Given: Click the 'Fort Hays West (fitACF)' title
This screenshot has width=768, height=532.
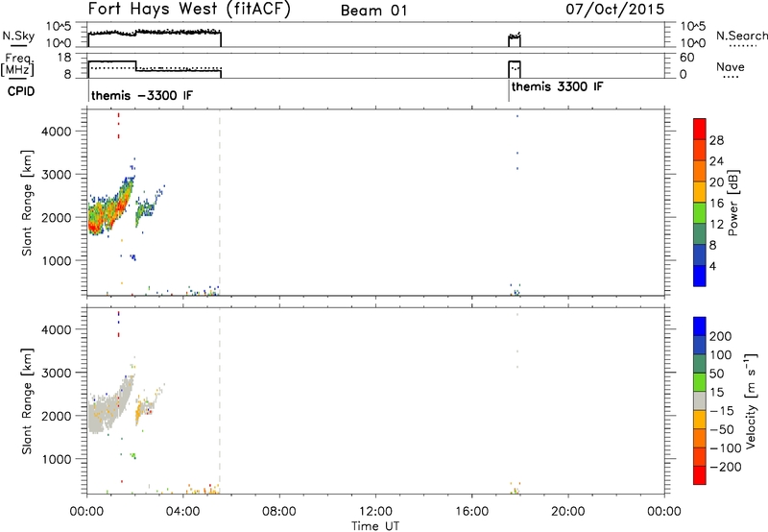Looking at the screenshot, I should coord(189,10).
